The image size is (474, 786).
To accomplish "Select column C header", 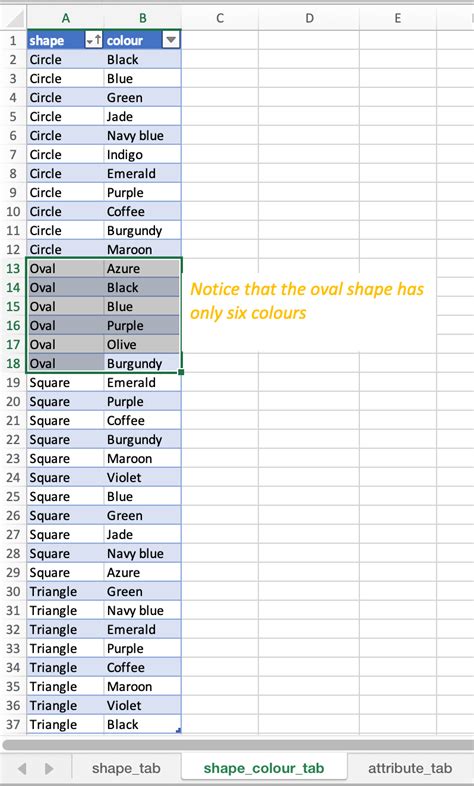I will click(x=220, y=19).
